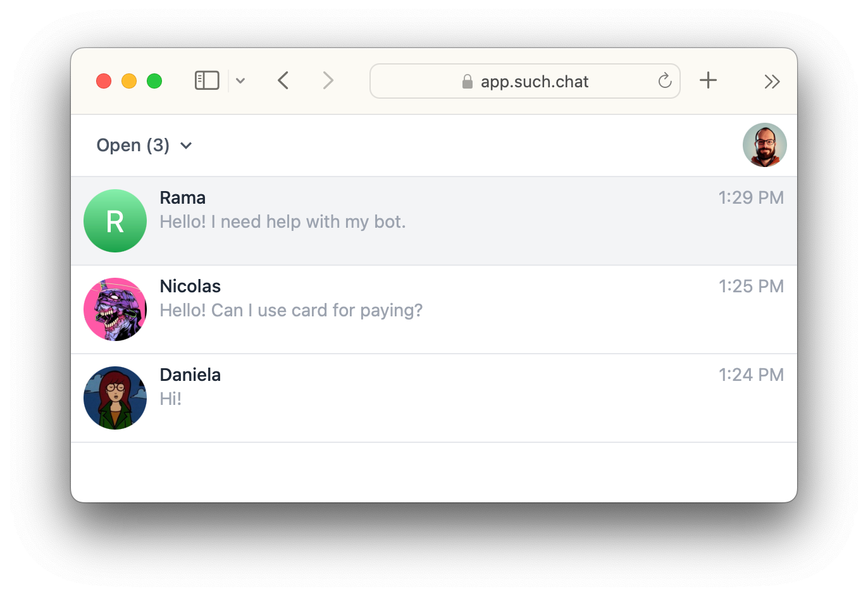
Task: Open Daniela's avatar picture
Action: 115,398
